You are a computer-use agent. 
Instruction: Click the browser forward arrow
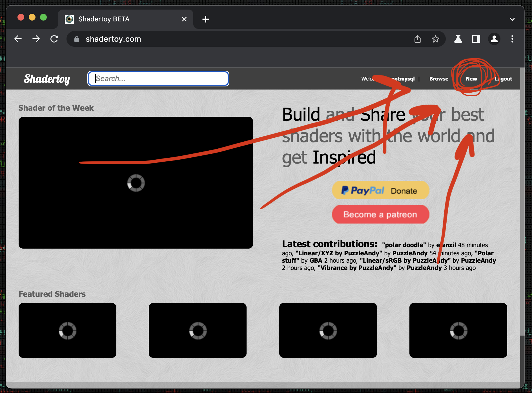[36, 39]
